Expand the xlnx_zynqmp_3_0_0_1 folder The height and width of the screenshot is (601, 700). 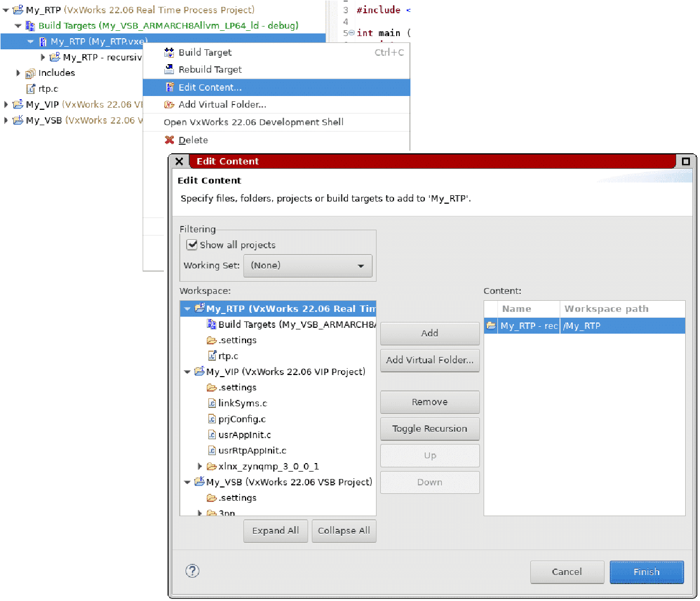click(x=199, y=466)
